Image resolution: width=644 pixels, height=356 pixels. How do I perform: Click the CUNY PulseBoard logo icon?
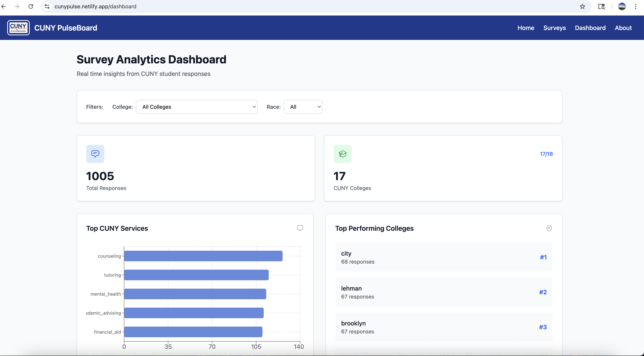click(x=18, y=28)
